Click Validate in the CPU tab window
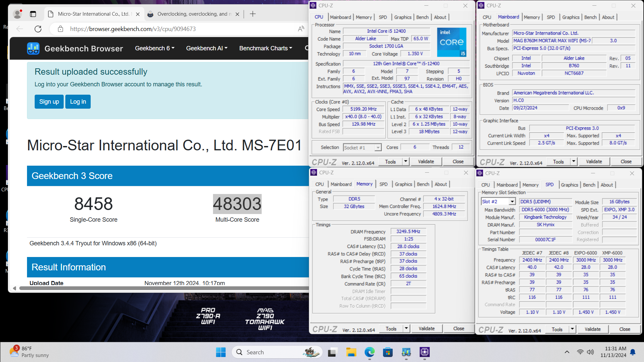The image size is (644, 362). tap(426, 161)
